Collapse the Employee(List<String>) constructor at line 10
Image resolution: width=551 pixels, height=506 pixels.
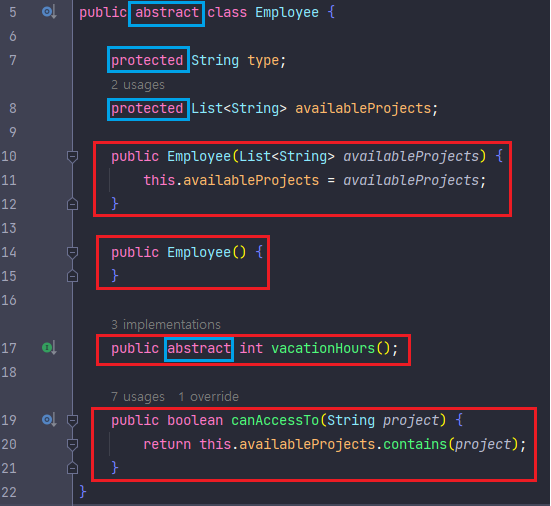pyautogui.click(x=72, y=156)
